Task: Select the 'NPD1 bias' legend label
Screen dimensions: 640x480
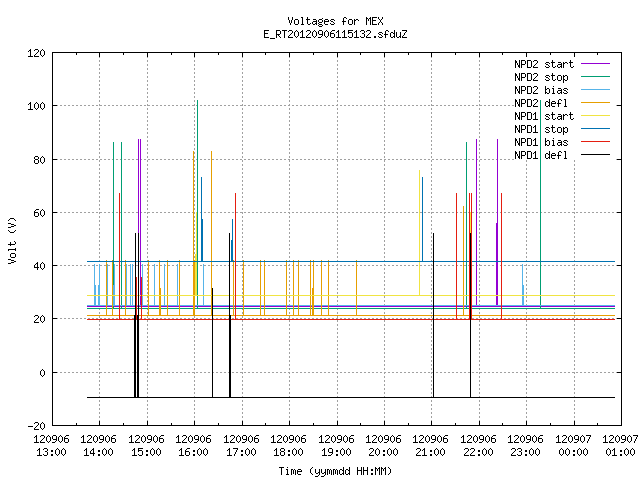Action: click(541, 142)
